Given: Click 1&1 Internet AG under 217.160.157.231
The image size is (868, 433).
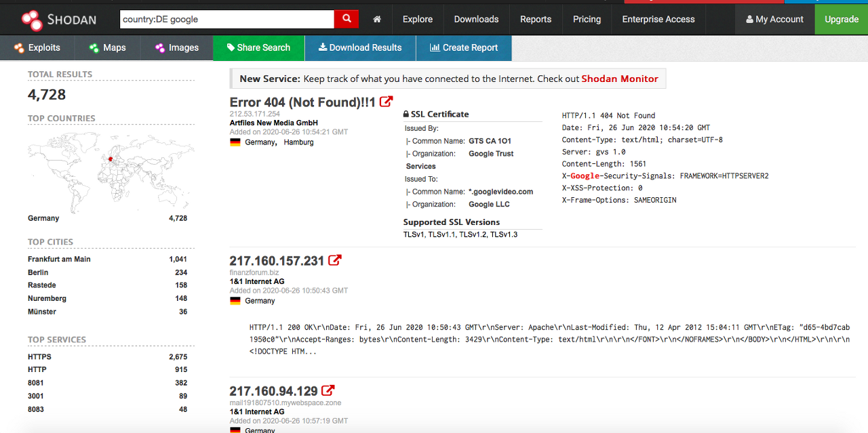Looking at the screenshot, I should point(257,281).
